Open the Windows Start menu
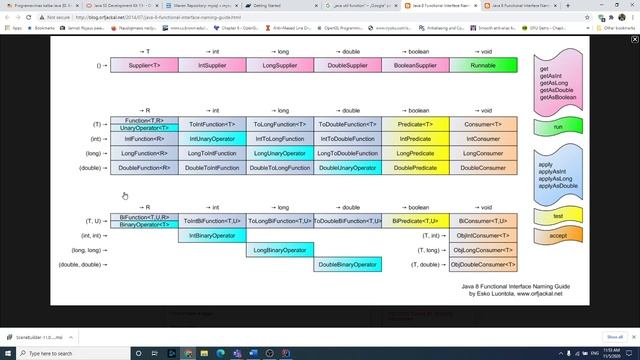The width and height of the screenshot is (640, 360). [x=8, y=353]
